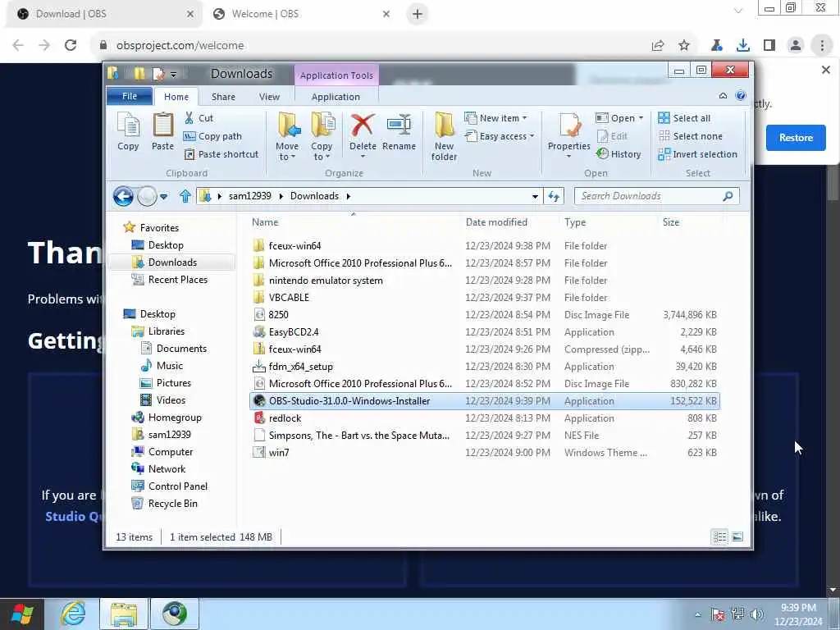Collapse the ribbon with chevron
Screen dimensions: 840x630
point(723,96)
